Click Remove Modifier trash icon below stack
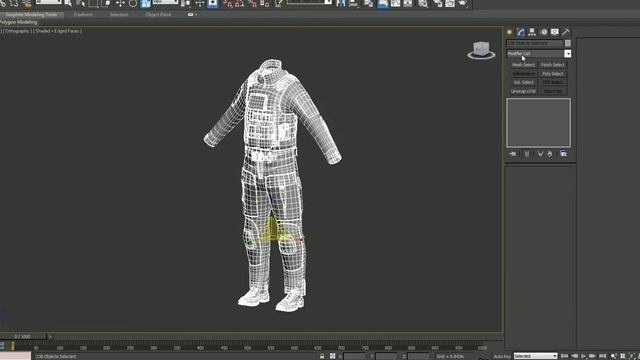The width and height of the screenshot is (640, 360). (550, 154)
